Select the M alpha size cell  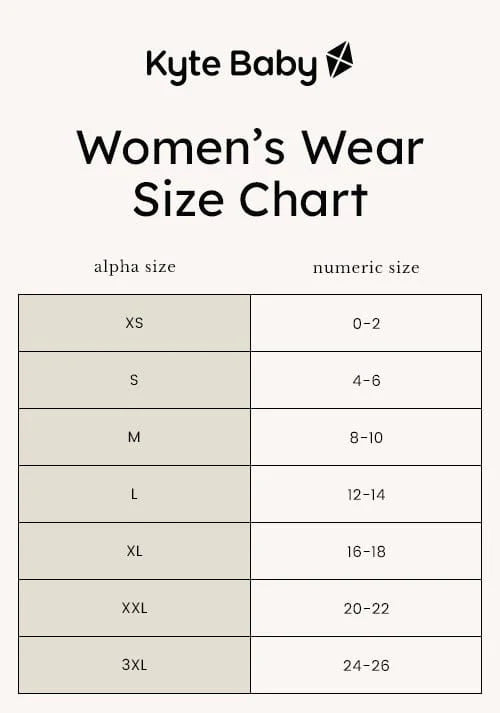135,437
